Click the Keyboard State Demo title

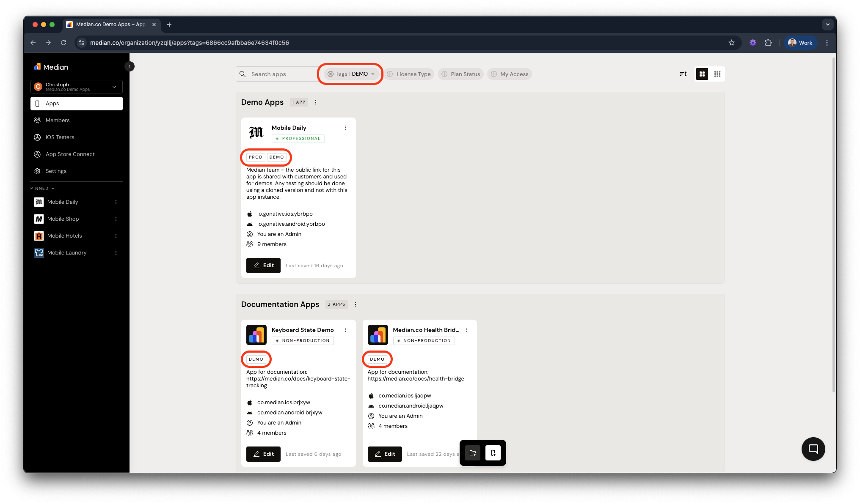(x=303, y=330)
